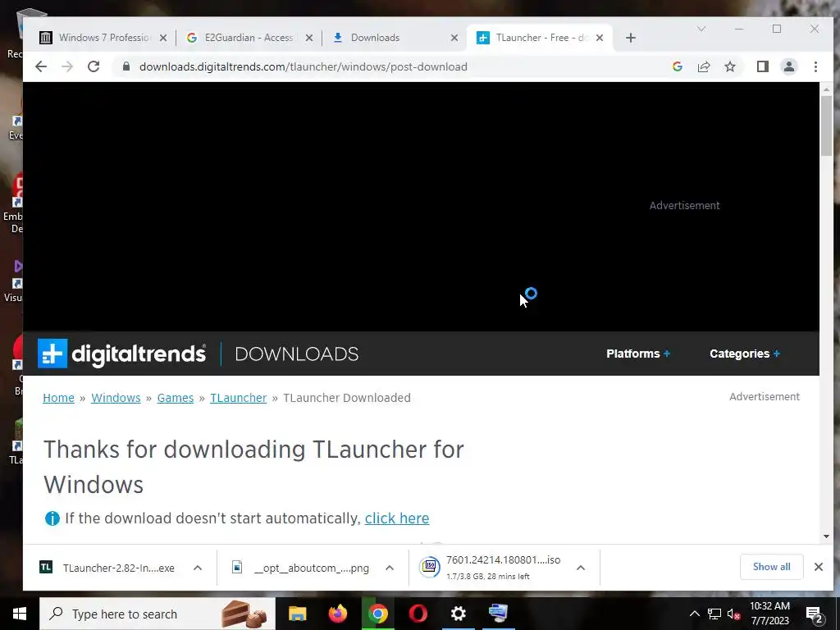840x630 pixels.
Task: Expand options for the png download
Action: (x=390, y=568)
